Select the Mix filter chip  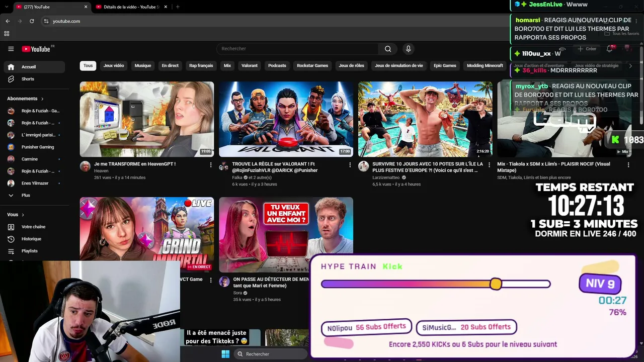coord(227,66)
